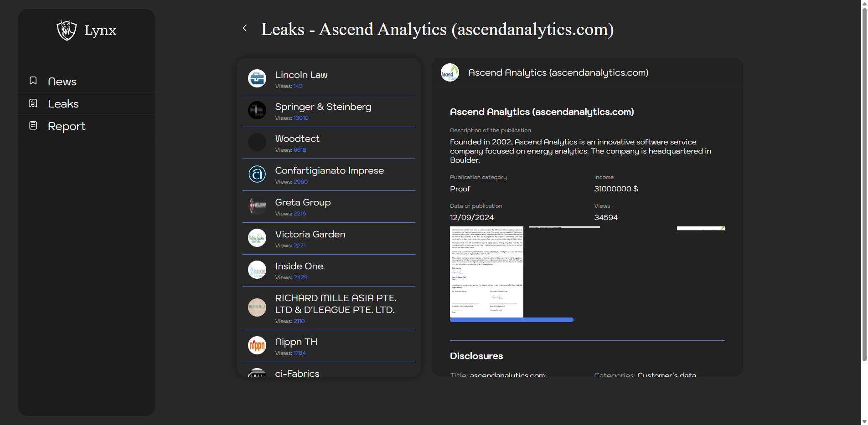Image resolution: width=868 pixels, height=425 pixels.
Task: Click the Confartigianato Imprese logo icon
Action: point(257,174)
